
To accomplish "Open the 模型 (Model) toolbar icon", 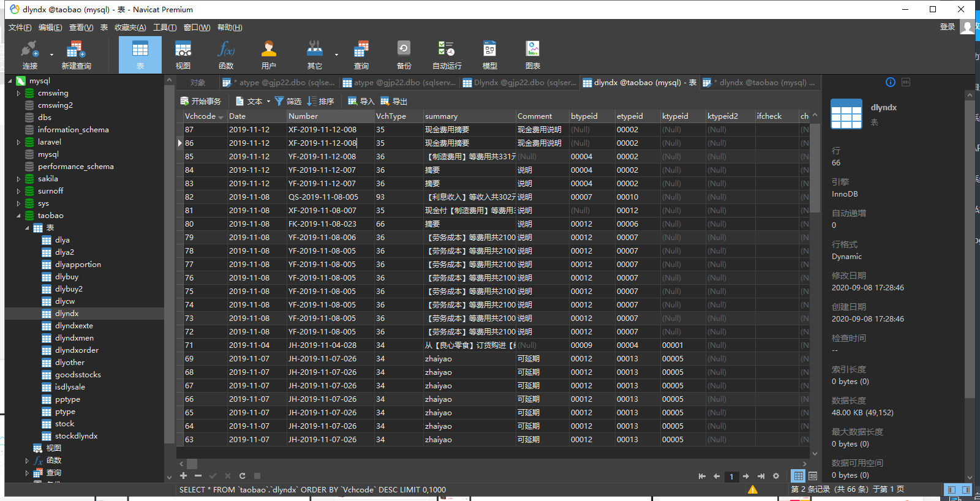I will [x=489, y=55].
